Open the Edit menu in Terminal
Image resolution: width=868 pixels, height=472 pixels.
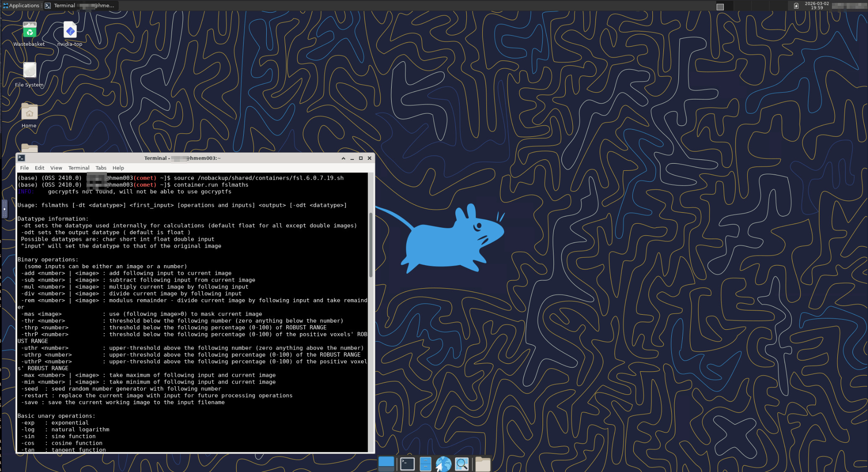tap(39, 168)
